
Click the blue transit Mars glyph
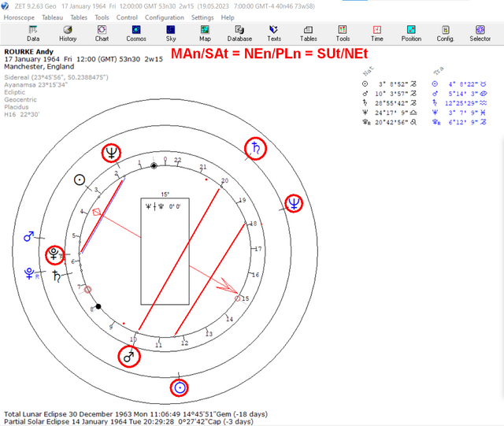tap(28, 237)
